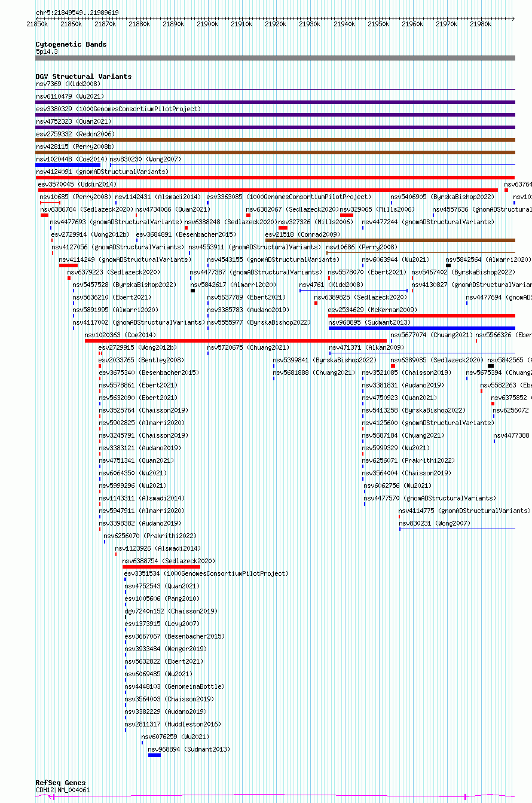This screenshot has height=803, width=532.
Task: Click the blue line under nsv4761 (Kidd2008)
Action: pos(353,291)
